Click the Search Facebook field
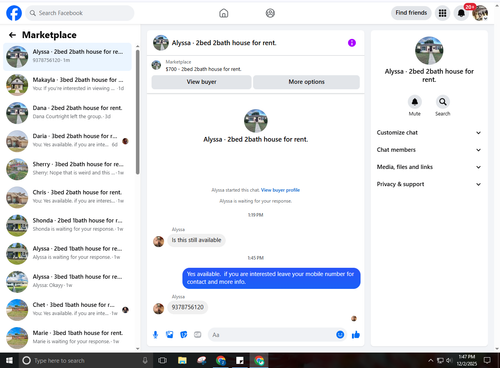The height and width of the screenshot is (368, 500). (80, 13)
